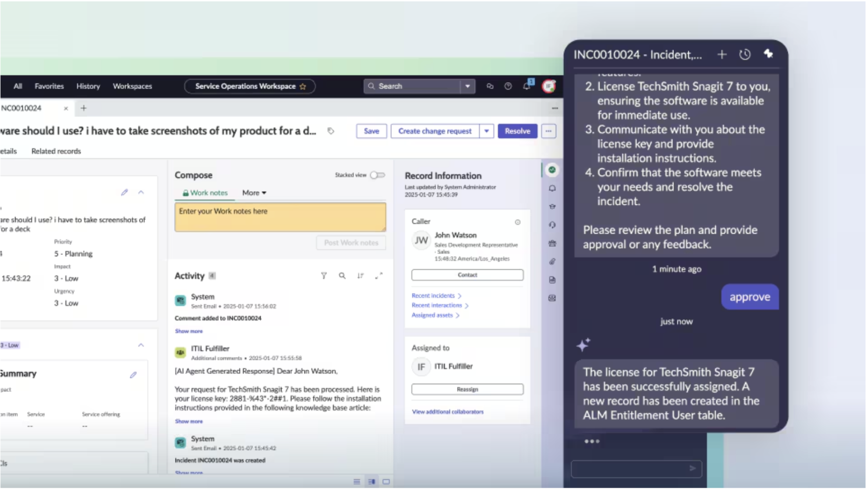The height and width of the screenshot is (489, 868).
Task: Open the more actions ellipsis beside Resolve
Action: pos(548,131)
